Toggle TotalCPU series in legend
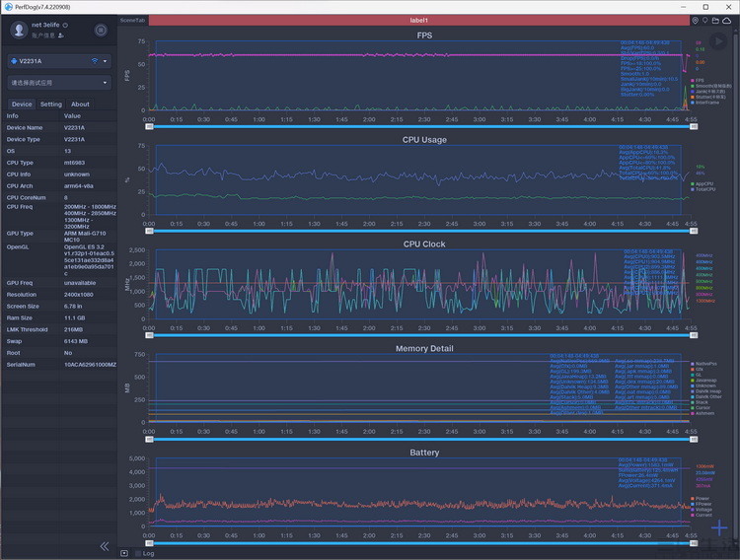The image size is (740, 560). point(703,189)
